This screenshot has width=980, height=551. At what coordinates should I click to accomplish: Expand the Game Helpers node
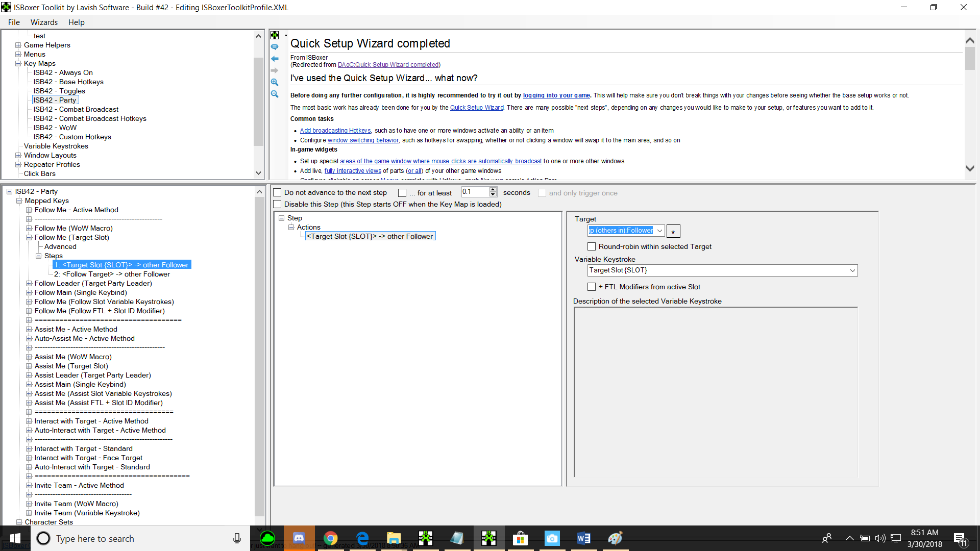click(18, 45)
